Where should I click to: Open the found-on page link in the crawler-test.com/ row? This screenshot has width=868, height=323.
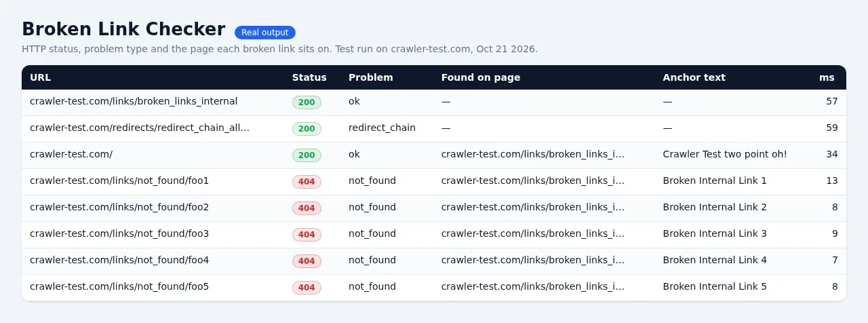(x=533, y=154)
